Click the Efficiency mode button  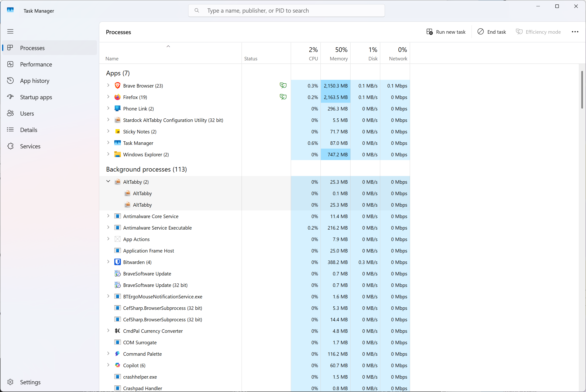coord(538,32)
